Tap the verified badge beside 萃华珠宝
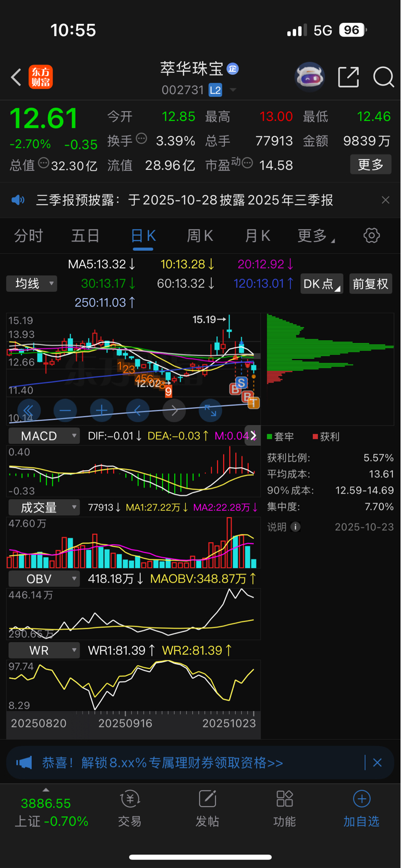The width and height of the screenshot is (401, 868). click(233, 69)
